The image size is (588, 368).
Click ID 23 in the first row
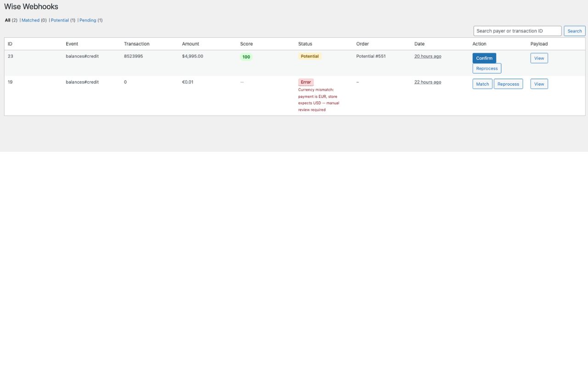tap(11, 56)
